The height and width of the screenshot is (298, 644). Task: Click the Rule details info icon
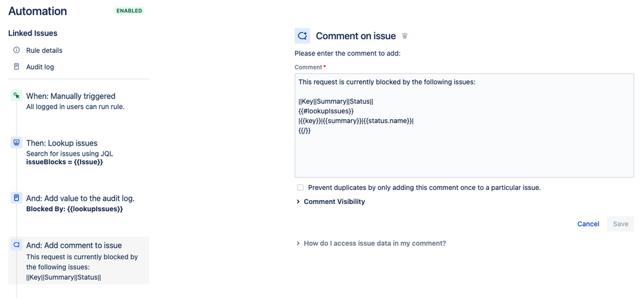coord(16,50)
